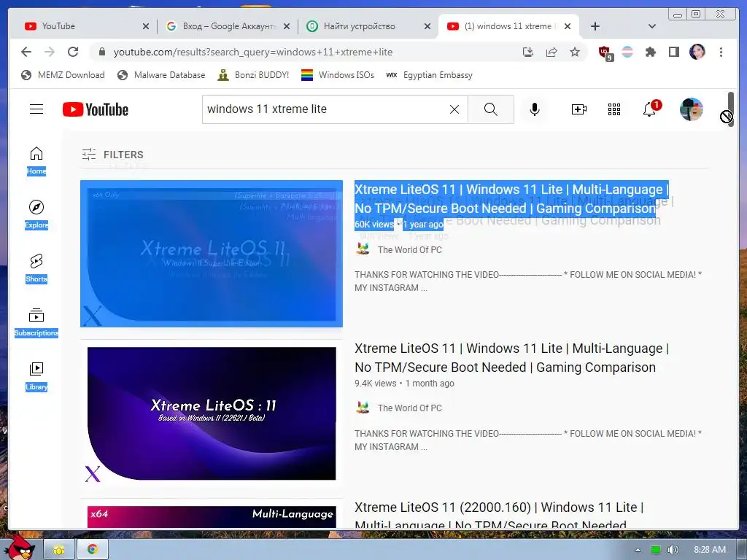Click into the YouTube search box

click(x=324, y=109)
